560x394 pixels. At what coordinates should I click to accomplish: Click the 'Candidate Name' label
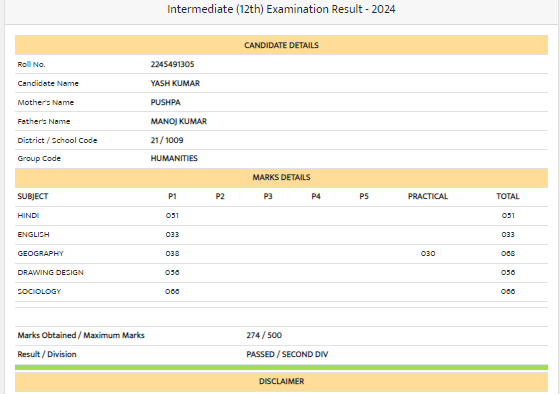48,83
